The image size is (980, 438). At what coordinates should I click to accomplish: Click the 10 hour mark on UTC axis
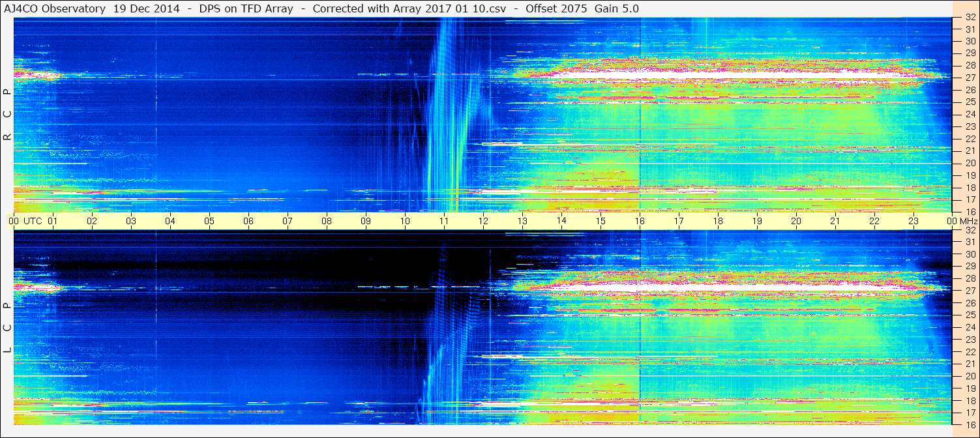click(x=405, y=221)
